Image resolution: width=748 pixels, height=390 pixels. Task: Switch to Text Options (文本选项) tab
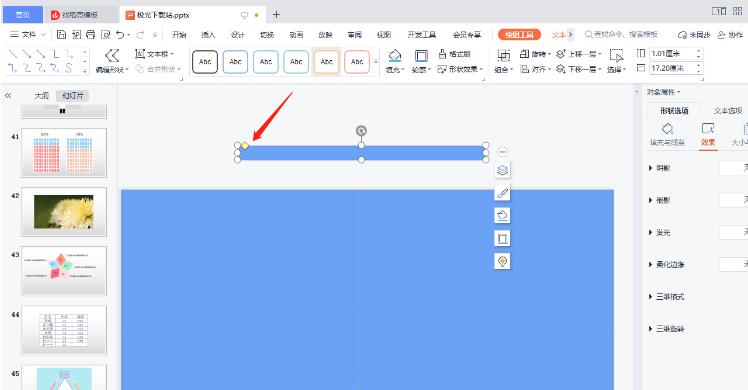[728, 111]
